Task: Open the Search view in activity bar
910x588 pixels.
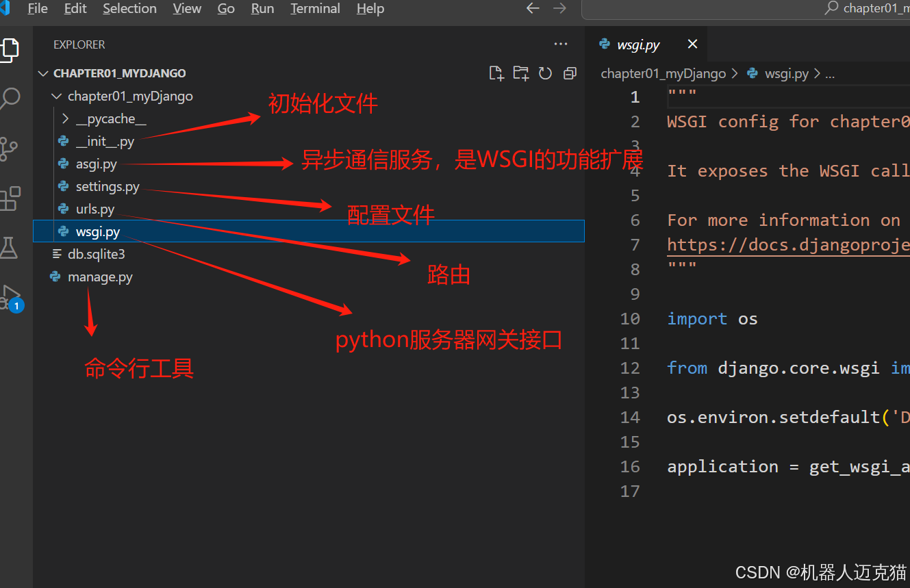Action: click(x=9, y=99)
